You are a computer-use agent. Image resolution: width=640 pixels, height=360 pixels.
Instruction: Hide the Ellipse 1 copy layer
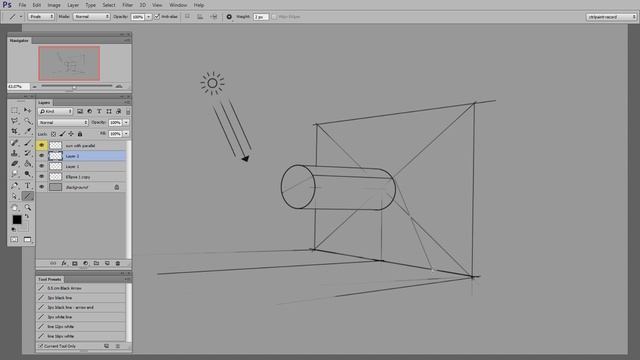click(42, 177)
